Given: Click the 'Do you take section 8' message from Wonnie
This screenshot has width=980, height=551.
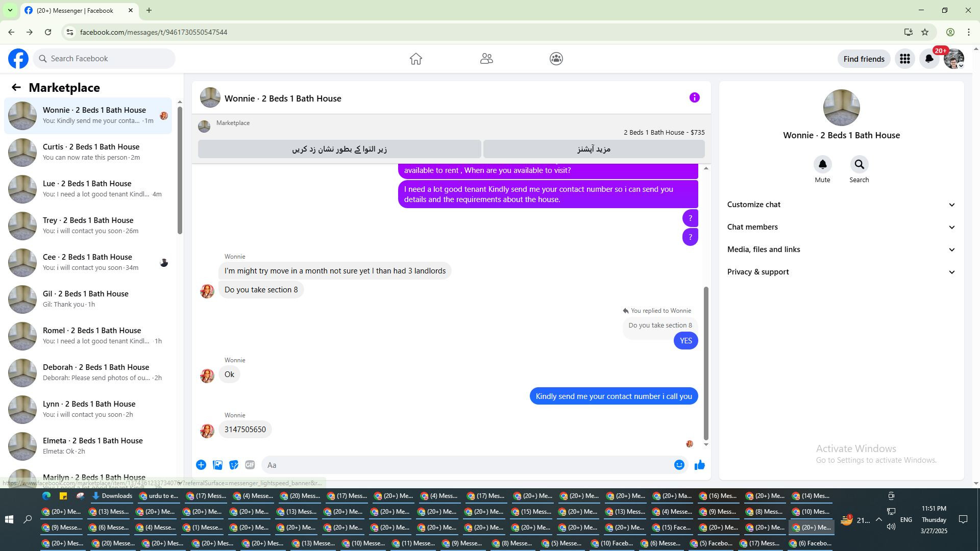Looking at the screenshot, I should click(261, 290).
